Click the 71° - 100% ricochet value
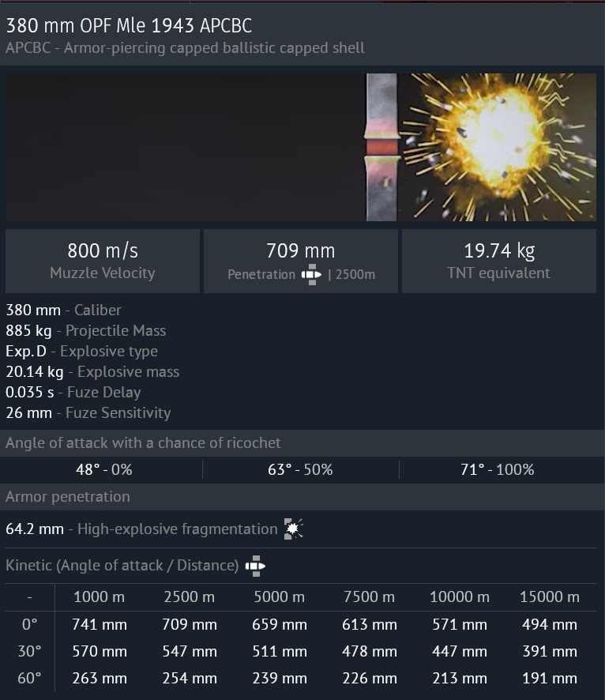The image size is (605, 700). [497, 469]
